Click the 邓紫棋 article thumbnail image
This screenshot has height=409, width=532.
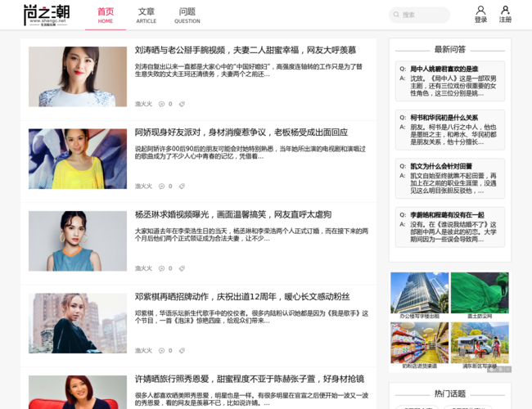coord(78,323)
